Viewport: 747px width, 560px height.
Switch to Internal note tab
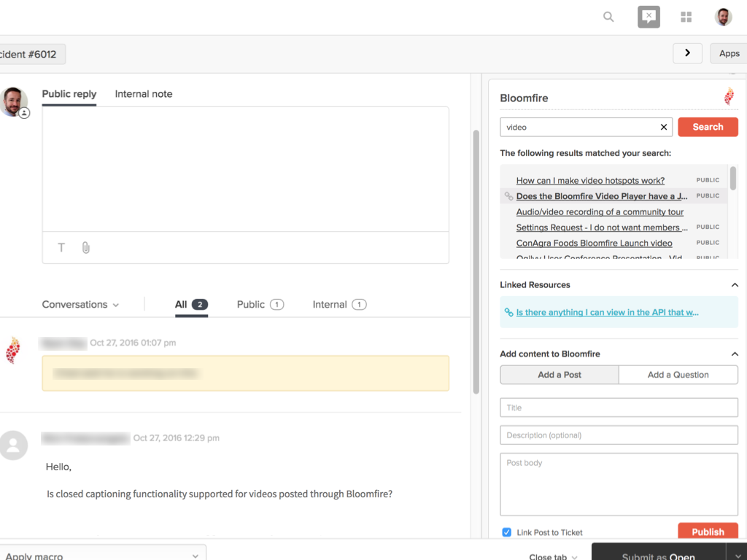[x=144, y=94]
